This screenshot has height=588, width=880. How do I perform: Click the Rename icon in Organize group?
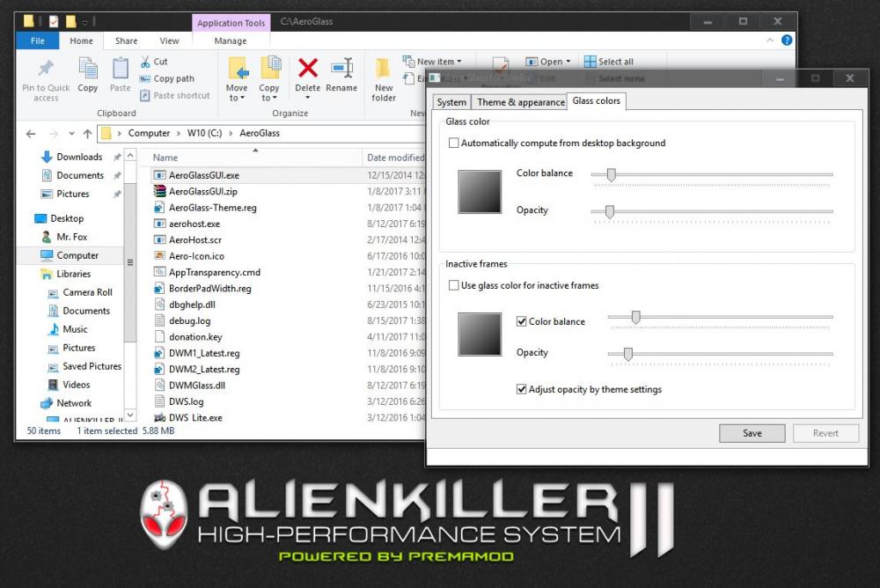point(341,68)
